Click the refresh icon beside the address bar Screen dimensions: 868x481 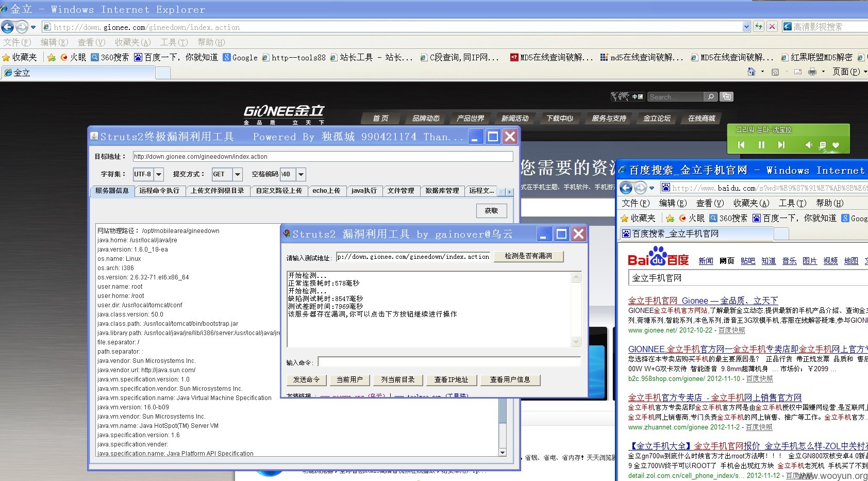tap(758, 27)
